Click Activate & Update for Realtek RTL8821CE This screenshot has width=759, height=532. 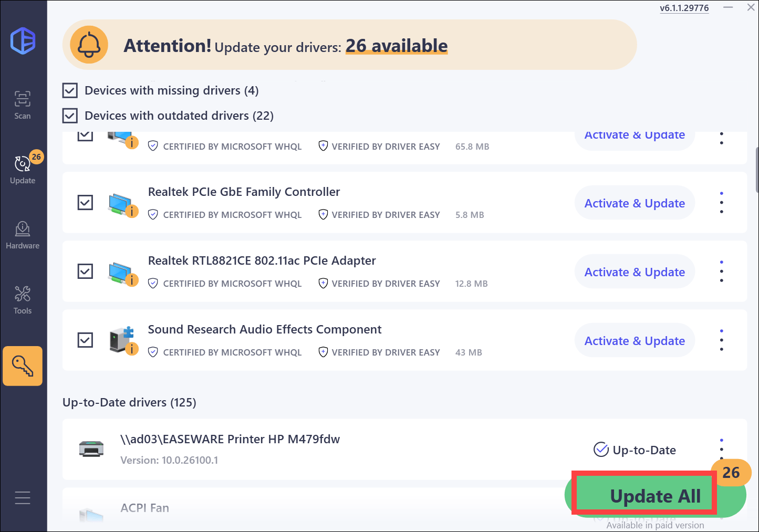coord(635,272)
